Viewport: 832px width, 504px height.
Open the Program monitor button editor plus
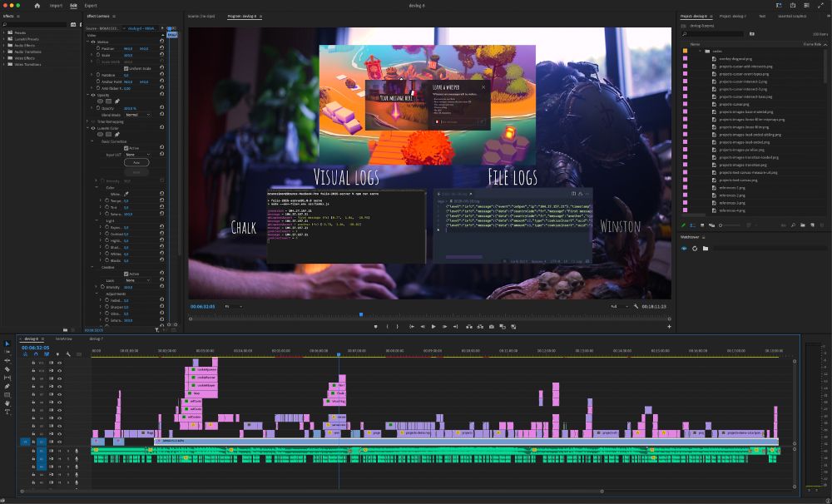(x=669, y=327)
